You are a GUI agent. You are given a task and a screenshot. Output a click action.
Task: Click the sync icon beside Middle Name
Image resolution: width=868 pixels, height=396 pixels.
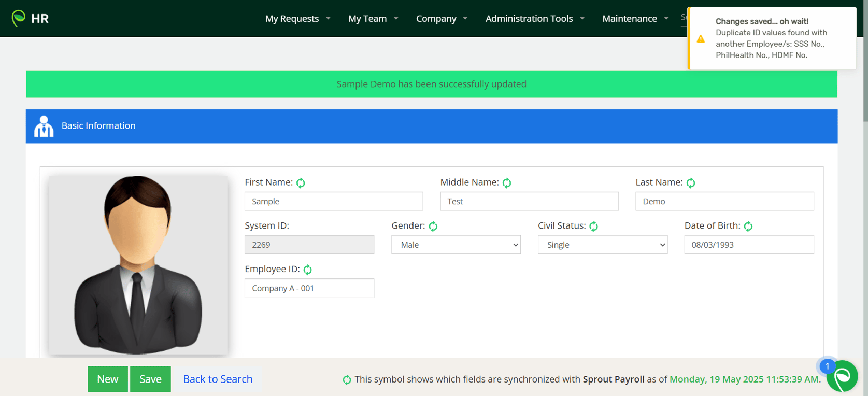coord(507,182)
